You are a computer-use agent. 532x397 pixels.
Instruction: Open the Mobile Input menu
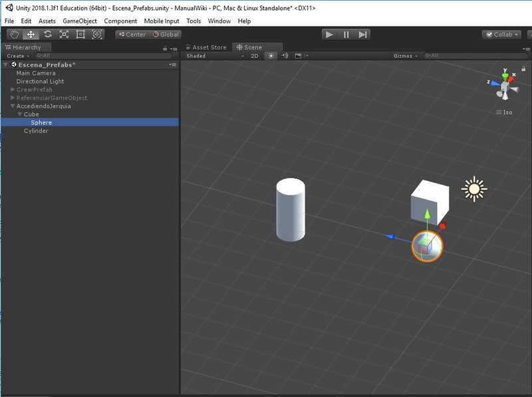(162, 21)
